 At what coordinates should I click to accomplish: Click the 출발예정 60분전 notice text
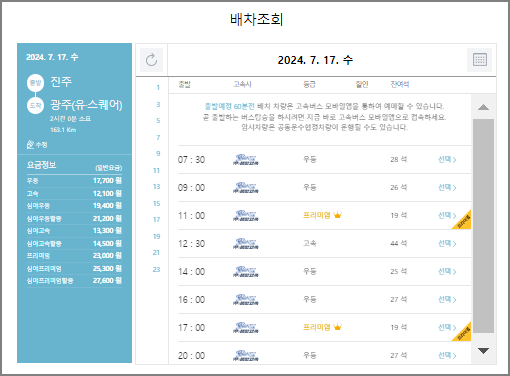230,106
